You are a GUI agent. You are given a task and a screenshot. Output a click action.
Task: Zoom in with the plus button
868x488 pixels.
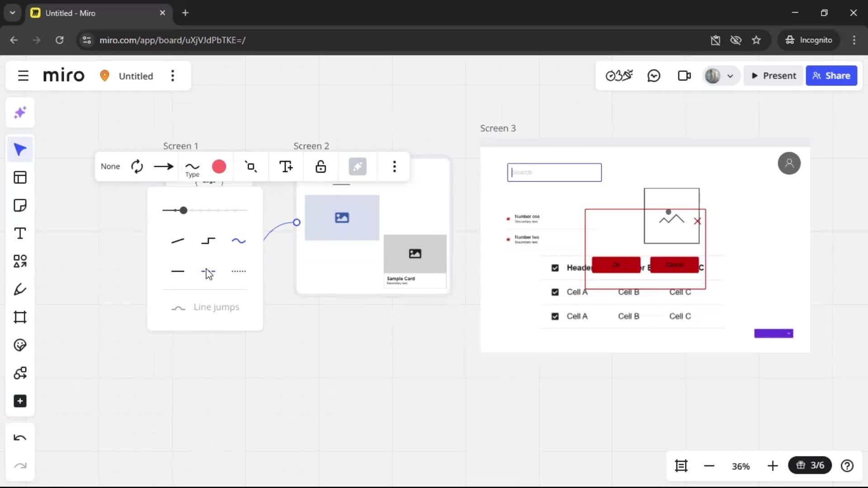click(x=773, y=465)
